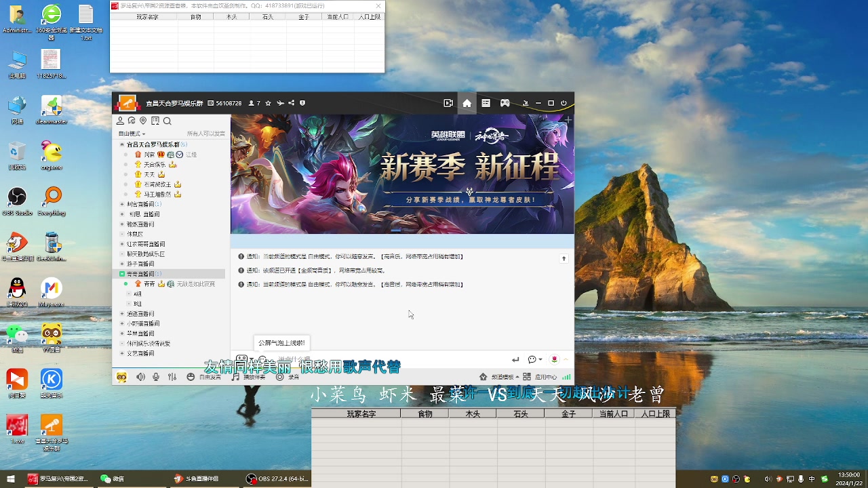Toggle the 自由发言 free speech button
The height and width of the screenshot is (488, 868).
click(x=203, y=377)
